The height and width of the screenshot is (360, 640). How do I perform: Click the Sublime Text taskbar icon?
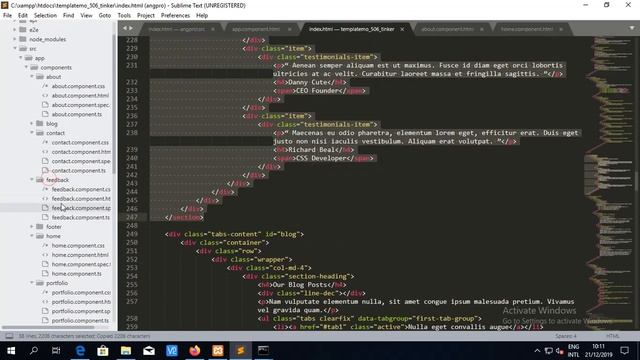pos(240,351)
